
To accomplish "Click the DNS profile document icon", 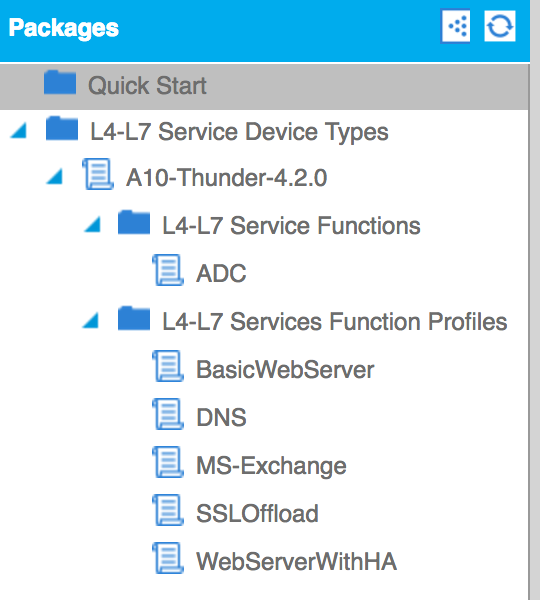I will coord(168,414).
